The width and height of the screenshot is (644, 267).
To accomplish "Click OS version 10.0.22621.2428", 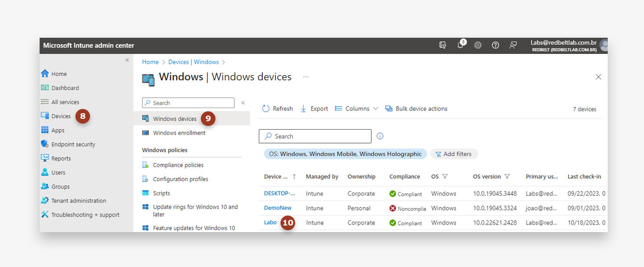I will [495, 223].
